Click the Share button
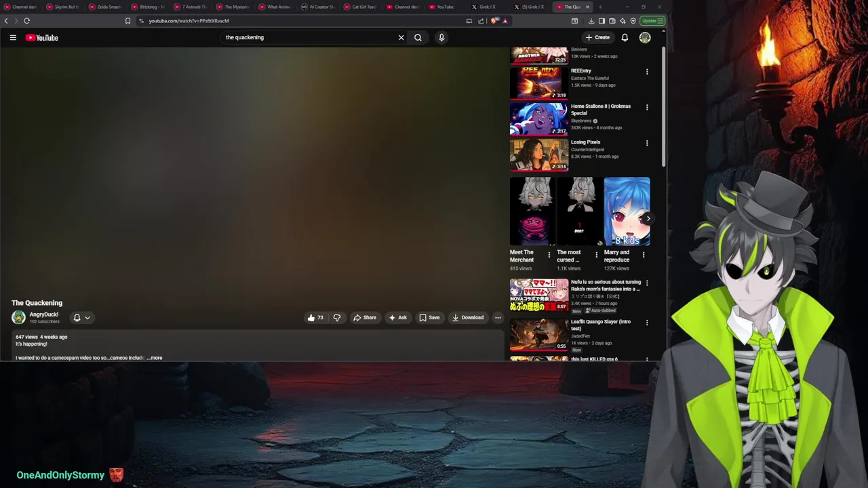Image resolution: width=868 pixels, height=488 pixels. coord(365,317)
